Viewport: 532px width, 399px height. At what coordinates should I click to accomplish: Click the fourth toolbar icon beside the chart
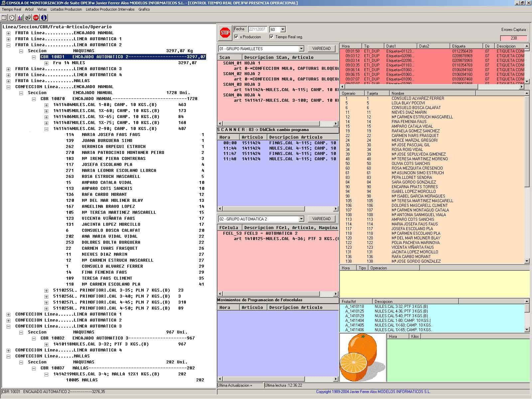click(28, 18)
